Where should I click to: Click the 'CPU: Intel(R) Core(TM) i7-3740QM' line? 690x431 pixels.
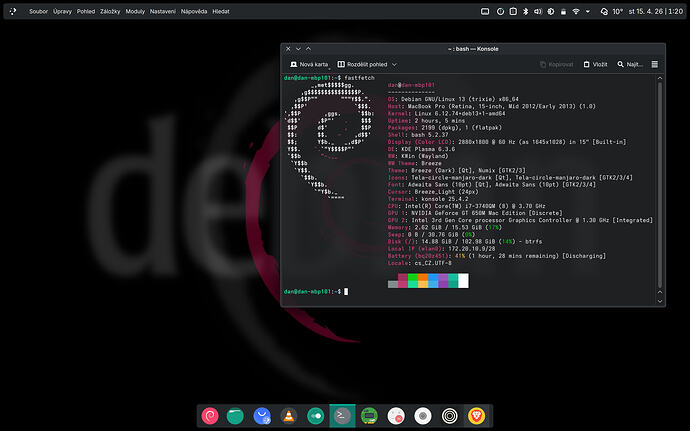466,206
